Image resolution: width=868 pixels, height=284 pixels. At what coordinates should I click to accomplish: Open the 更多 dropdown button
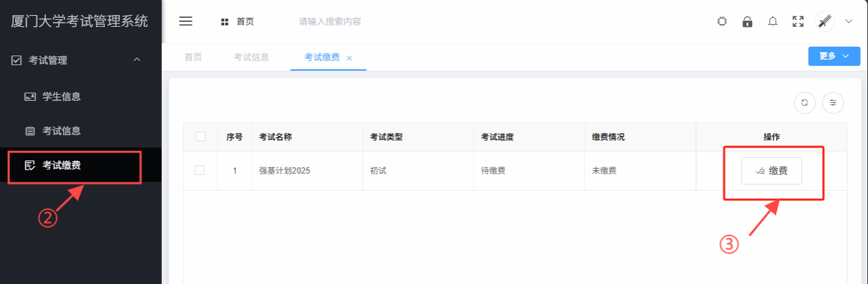click(834, 56)
